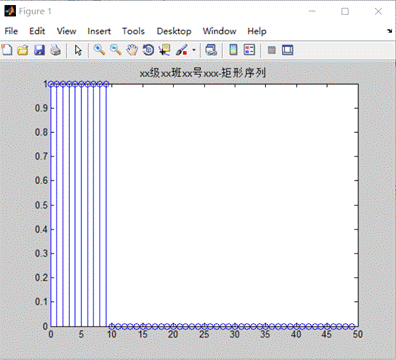Expand the brush color dropdown arrow

[x=194, y=50]
